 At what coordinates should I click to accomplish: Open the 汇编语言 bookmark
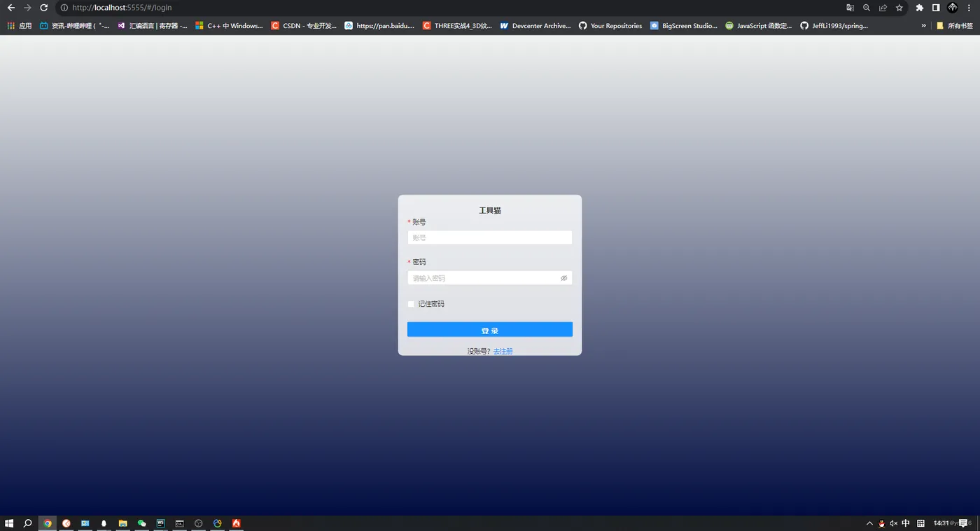[x=153, y=26]
